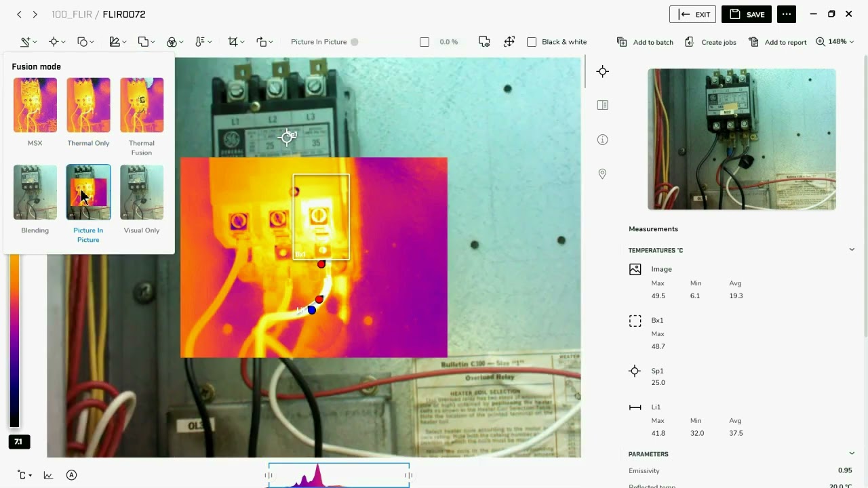Select Thermal Only fusion mode

point(88,105)
